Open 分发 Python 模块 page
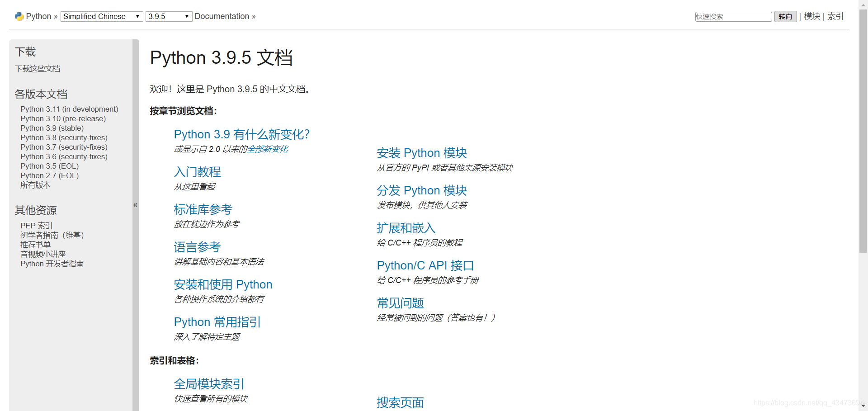This screenshot has height=411, width=868. coord(422,190)
